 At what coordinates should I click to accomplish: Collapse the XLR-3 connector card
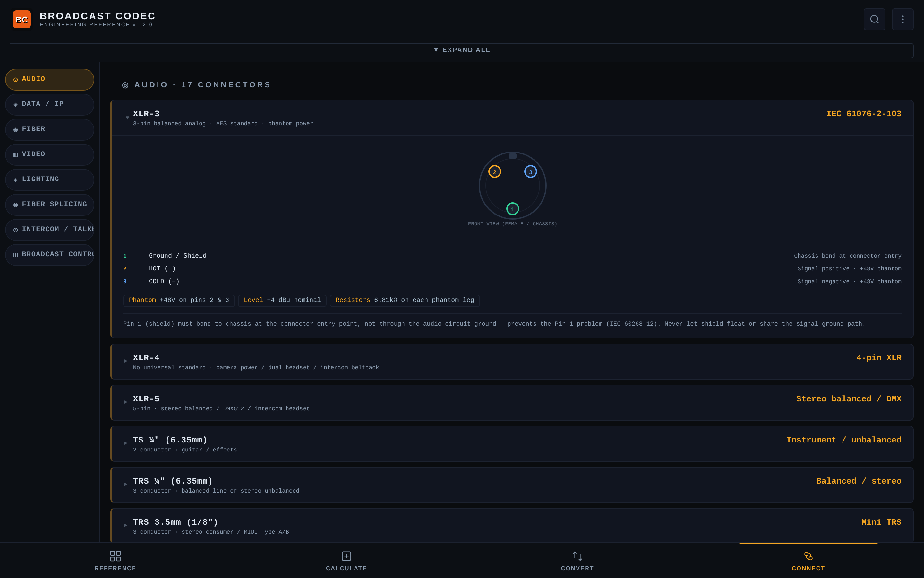512,118
